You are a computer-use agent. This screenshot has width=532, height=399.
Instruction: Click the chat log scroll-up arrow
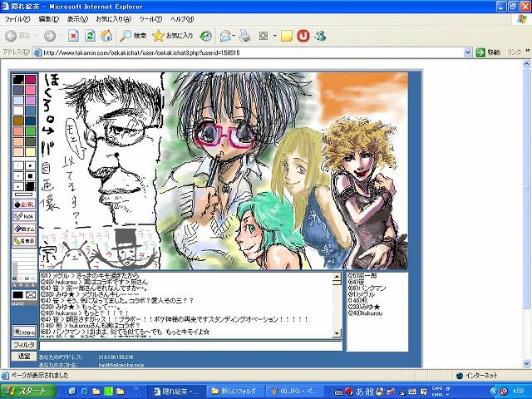(337, 277)
